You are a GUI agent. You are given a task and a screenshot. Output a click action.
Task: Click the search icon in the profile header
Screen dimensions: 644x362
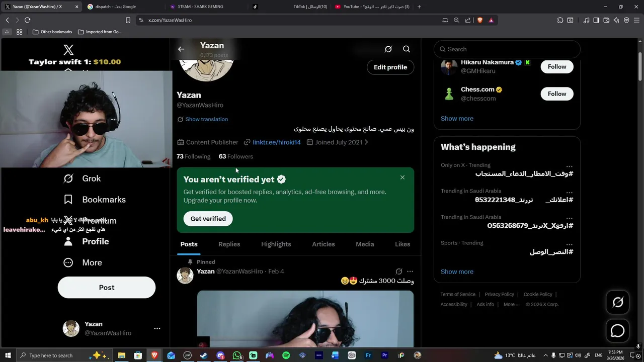pyautogui.click(x=407, y=49)
